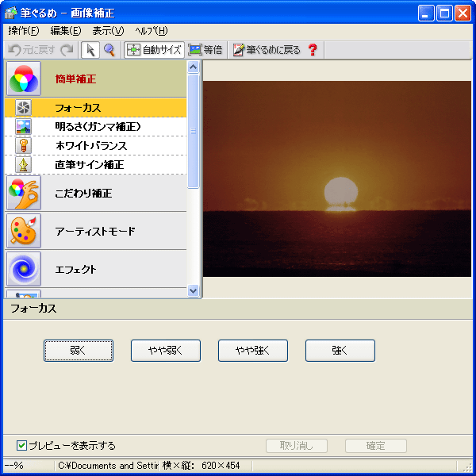Click the 等倍 actual-size toolbar button
Screen dimensions: 476x476
coord(205,50)
